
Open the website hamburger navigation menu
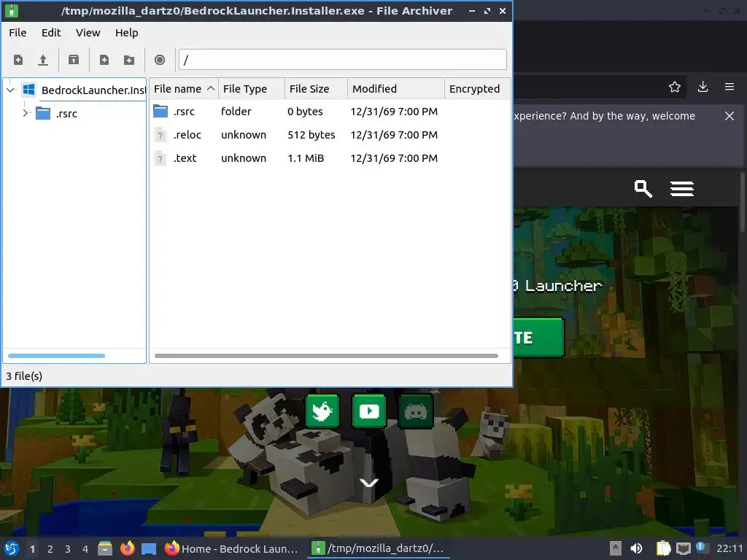(682, 189)
